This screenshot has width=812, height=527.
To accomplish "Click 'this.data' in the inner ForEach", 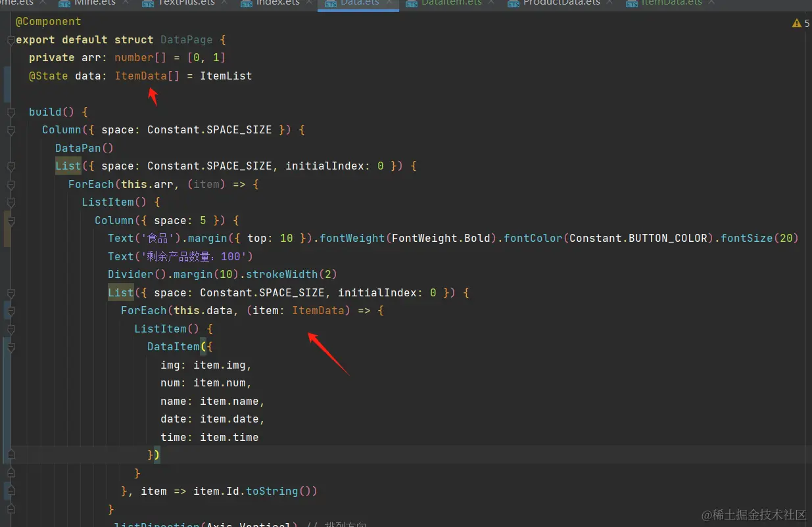I will point(203,310).
